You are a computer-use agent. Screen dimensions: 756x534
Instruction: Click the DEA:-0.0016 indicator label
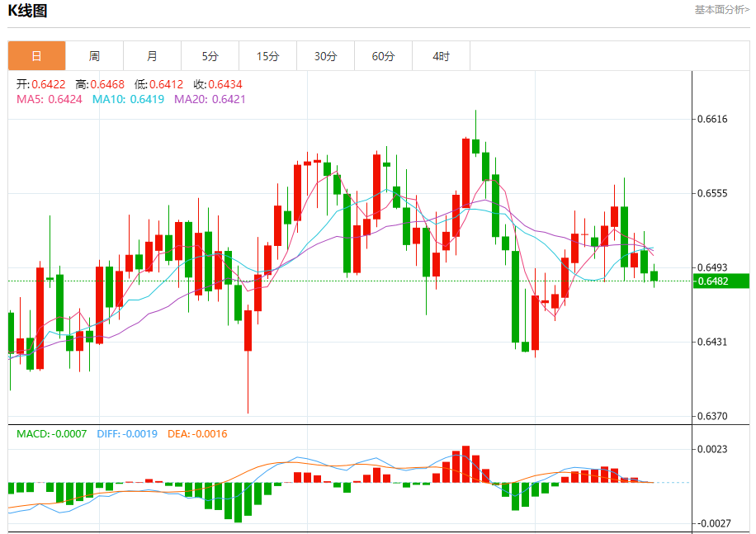[x=197, y=434]
